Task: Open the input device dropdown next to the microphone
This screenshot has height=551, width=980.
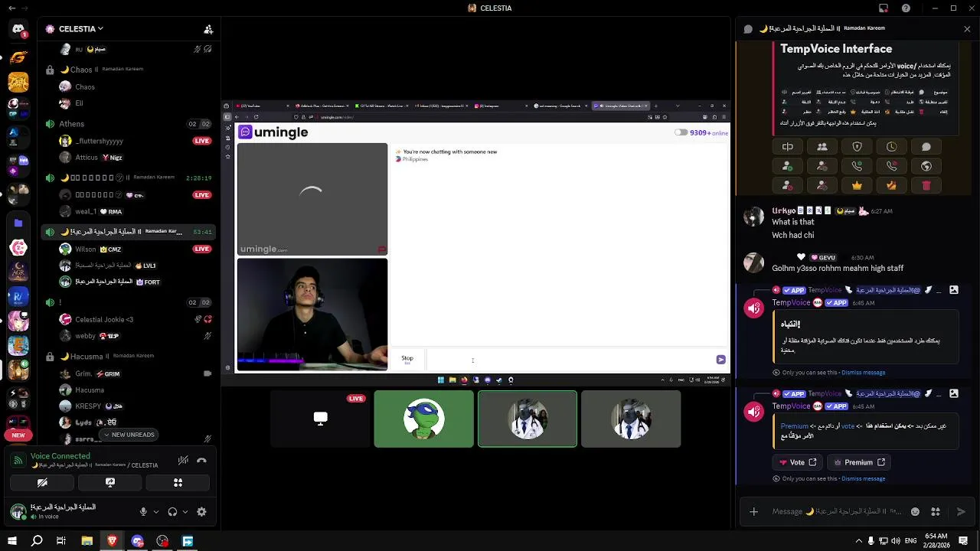Action: (156, 512)
